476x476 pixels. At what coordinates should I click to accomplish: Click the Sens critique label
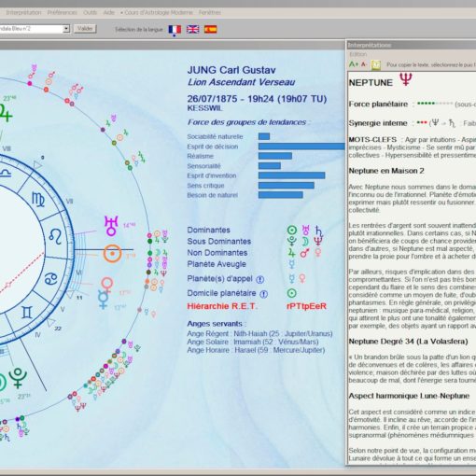[205, 186]
